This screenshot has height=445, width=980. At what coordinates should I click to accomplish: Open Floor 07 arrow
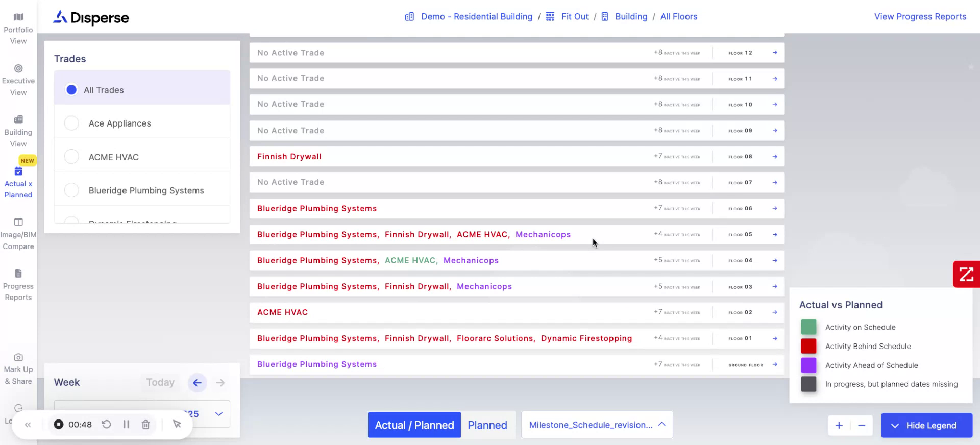coord(775,182)
